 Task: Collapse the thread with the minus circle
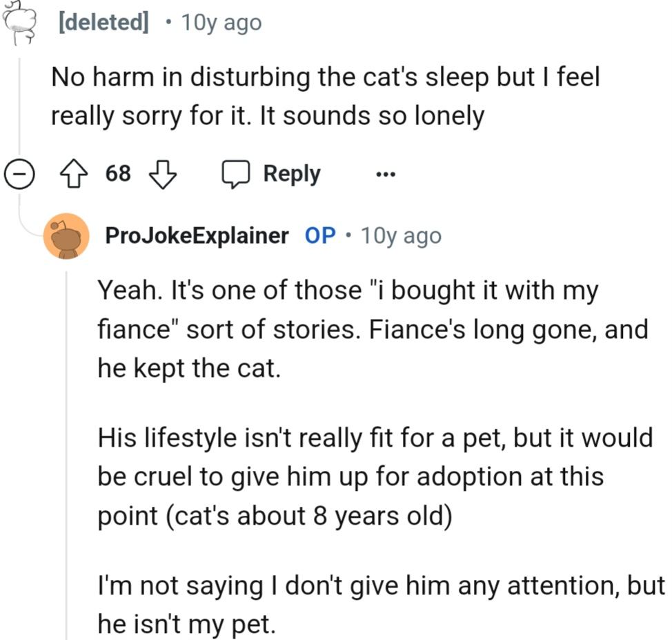[19, 174]
